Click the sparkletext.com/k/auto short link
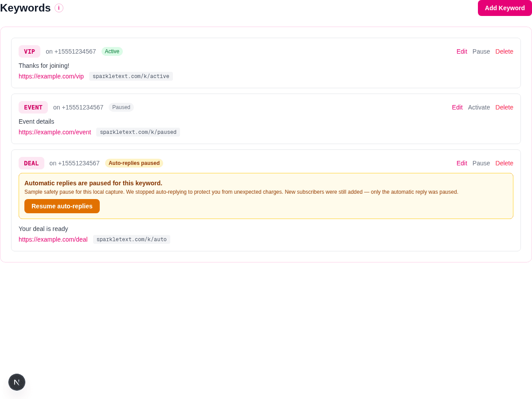Viewport: 532px width, 399px height. tap(132, 239)
